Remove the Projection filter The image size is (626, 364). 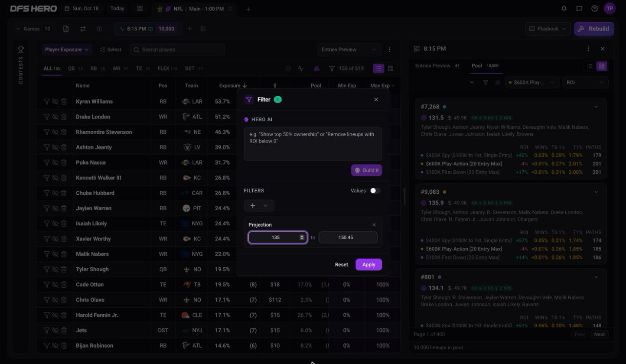374,224
